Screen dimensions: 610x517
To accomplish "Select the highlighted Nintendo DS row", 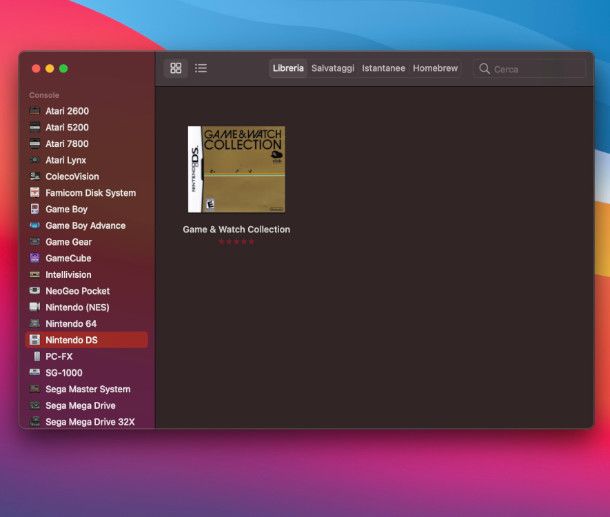I will tap(86, 340).
